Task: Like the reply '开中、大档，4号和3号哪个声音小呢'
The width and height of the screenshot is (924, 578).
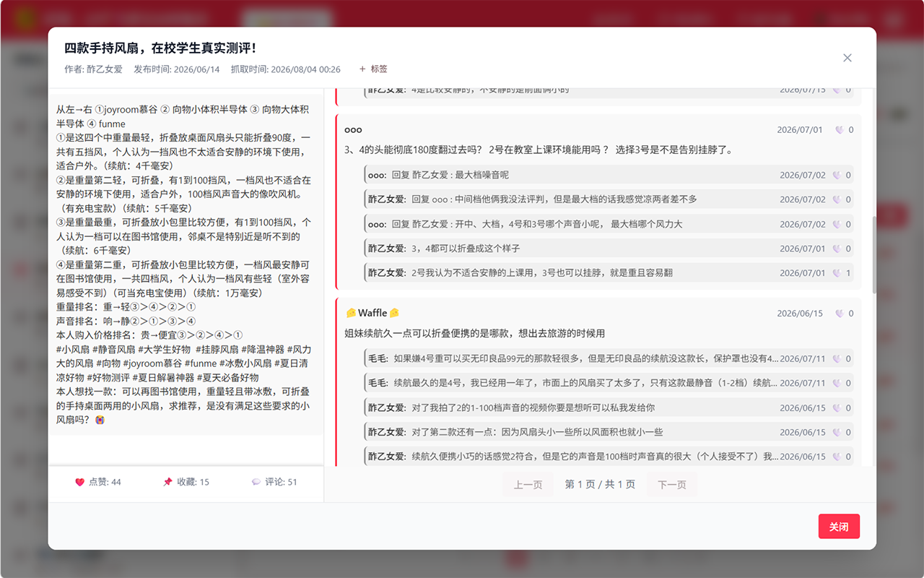Action: tap(837, 224)
